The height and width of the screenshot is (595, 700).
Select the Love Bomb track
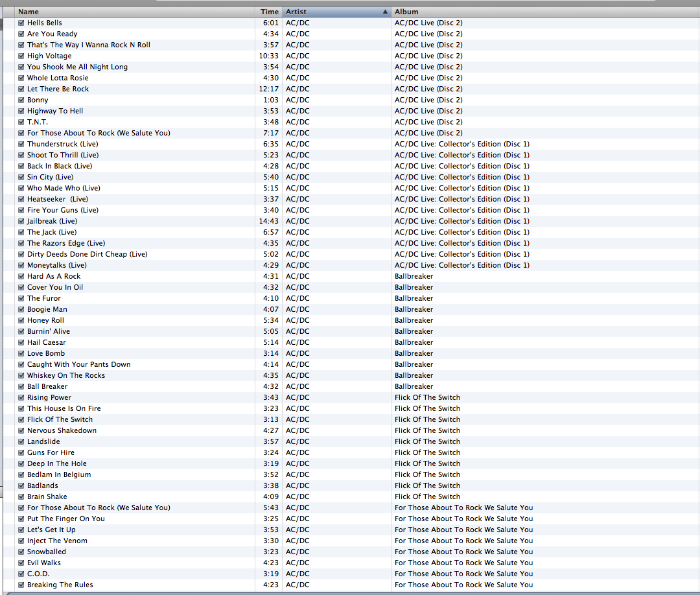46,353
